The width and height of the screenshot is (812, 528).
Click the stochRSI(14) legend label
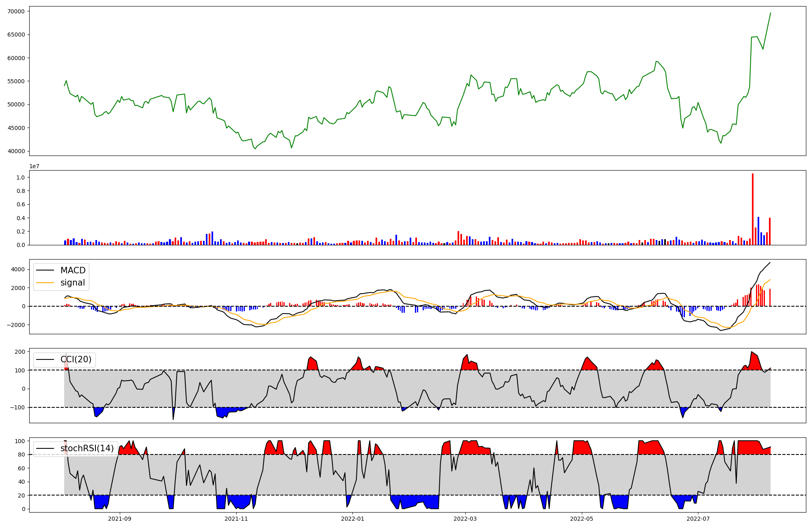click(x=87, y=448)
